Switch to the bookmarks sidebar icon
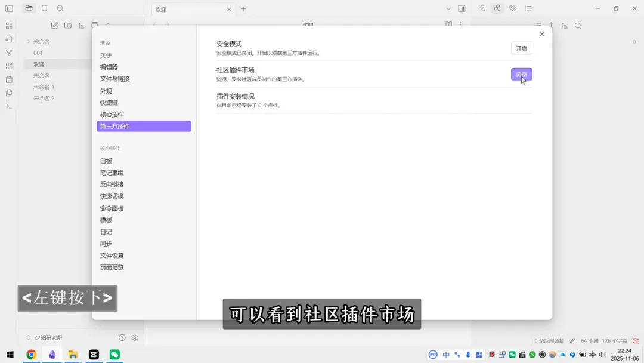The height and width of the screenshot is (363, 644). (x=44, y=8)
